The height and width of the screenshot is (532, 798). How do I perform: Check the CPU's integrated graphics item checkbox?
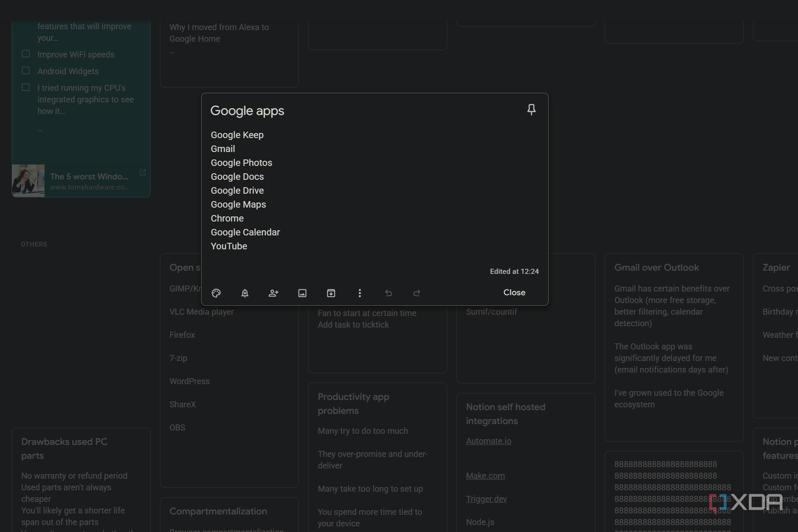tap(26, 87)
